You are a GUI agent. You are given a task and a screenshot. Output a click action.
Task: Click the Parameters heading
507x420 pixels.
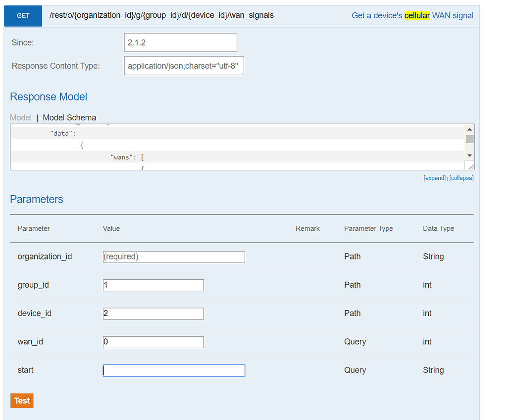(x=37, y=199)
